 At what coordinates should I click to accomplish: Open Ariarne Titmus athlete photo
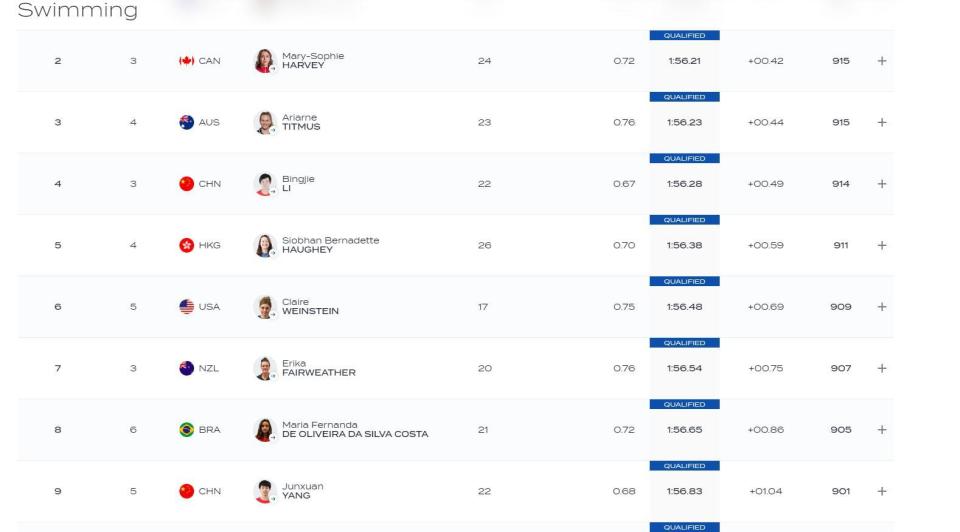pyautogui.click(x=264, y=122)
